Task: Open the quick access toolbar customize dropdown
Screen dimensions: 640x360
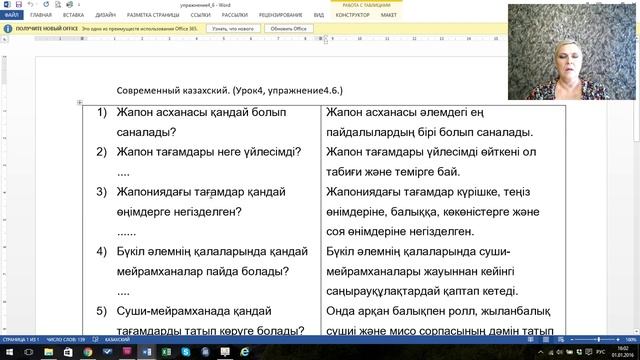Action: (x=79, y=5)
